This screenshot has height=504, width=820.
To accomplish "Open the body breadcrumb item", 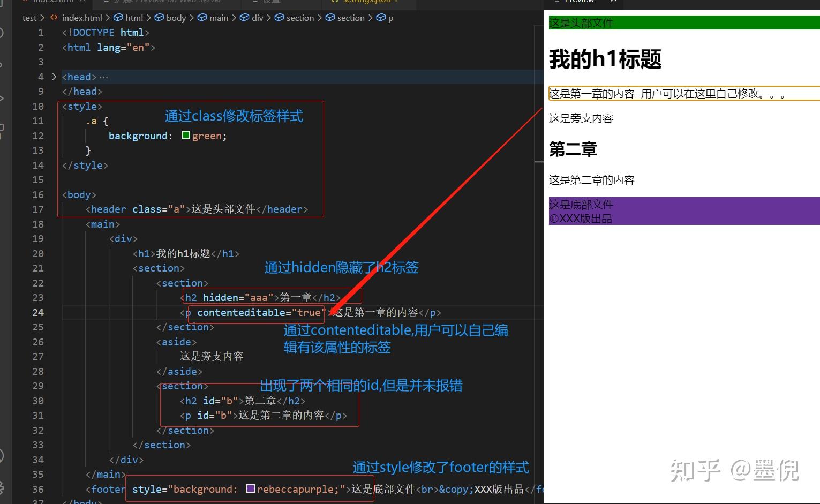I will pyautogui.click(x=170, y=18).
